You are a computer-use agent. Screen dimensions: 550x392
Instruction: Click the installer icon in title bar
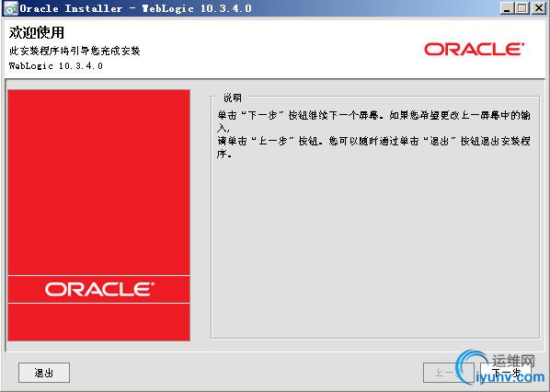tap(10, 8)
